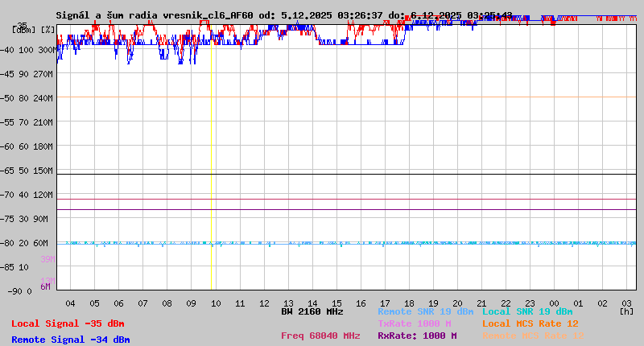644x346 pixels.
Task: Click the BW 2160 MHz label
Action: (x=312, y=311)
